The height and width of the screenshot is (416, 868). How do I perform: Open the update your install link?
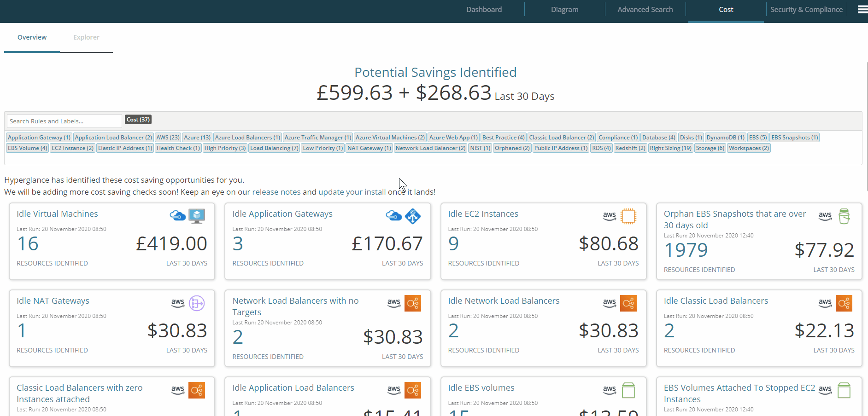pyautogui.click(x=352, y=192)
